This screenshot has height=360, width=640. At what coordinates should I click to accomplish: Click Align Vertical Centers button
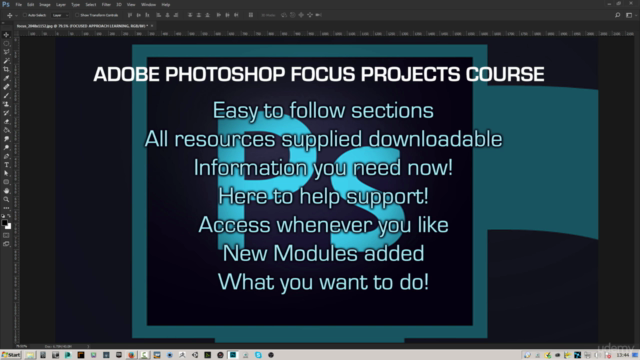(x=139, y=15)
